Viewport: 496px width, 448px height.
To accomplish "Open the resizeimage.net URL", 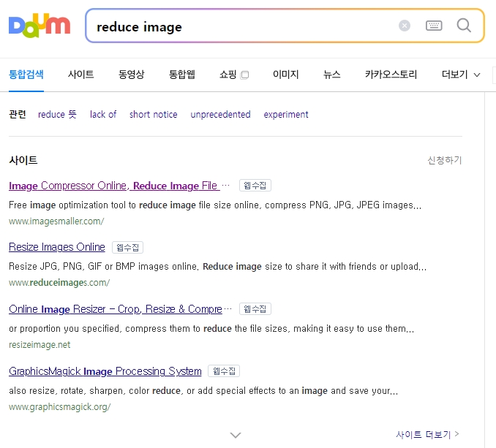I will pyautogui.click(x=40, y=345).
